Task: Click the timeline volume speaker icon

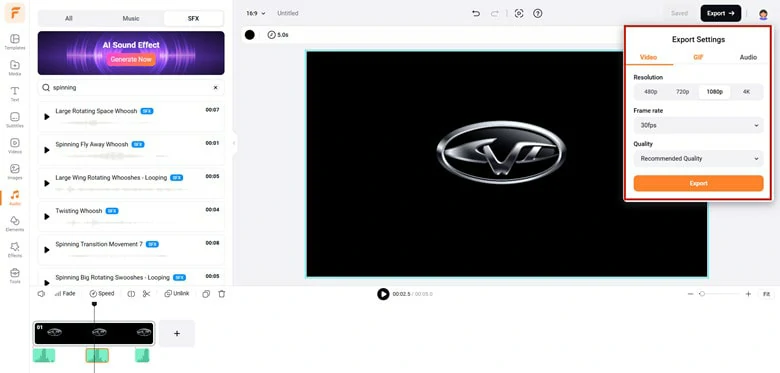Action: [41, 294]
